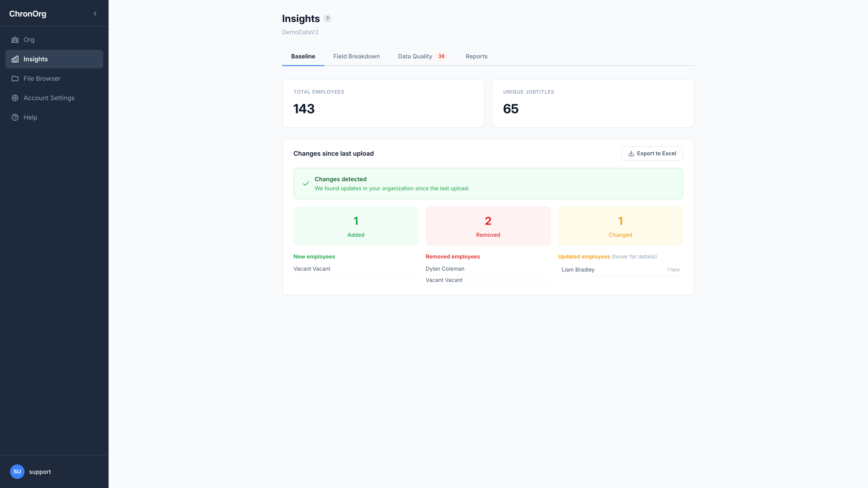The image size is (868, 488).
Task: Collapse the sidebar with the chevron arrow
Action: tap(95, 14)
